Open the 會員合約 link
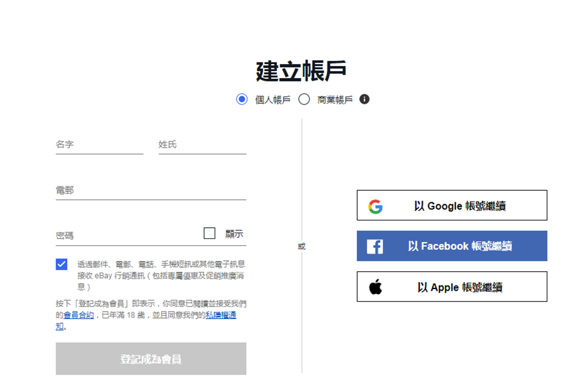Viewport: 574px width, 392px height. point(79,315)
